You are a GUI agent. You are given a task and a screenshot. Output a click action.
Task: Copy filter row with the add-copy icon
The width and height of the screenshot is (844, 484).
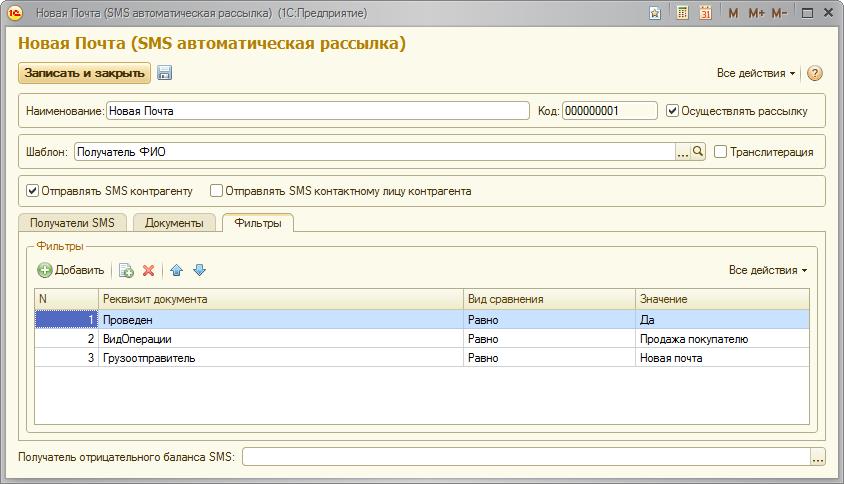(x=126, y=270)
